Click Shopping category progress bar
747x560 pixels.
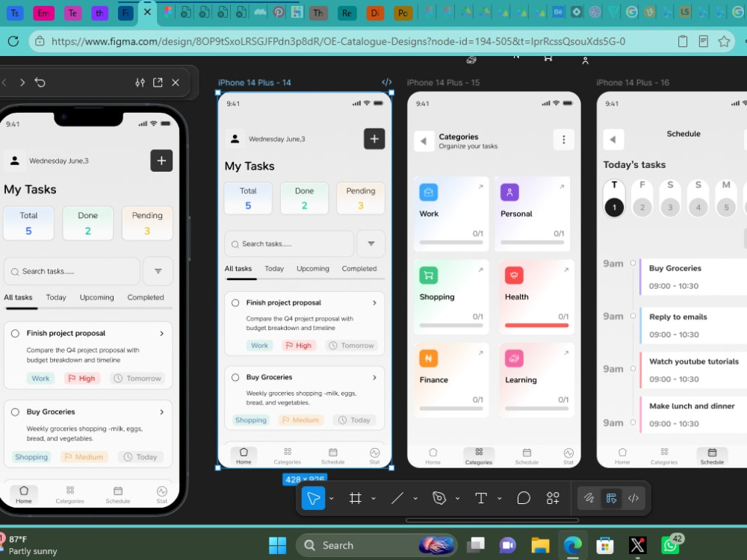point(451,326)
